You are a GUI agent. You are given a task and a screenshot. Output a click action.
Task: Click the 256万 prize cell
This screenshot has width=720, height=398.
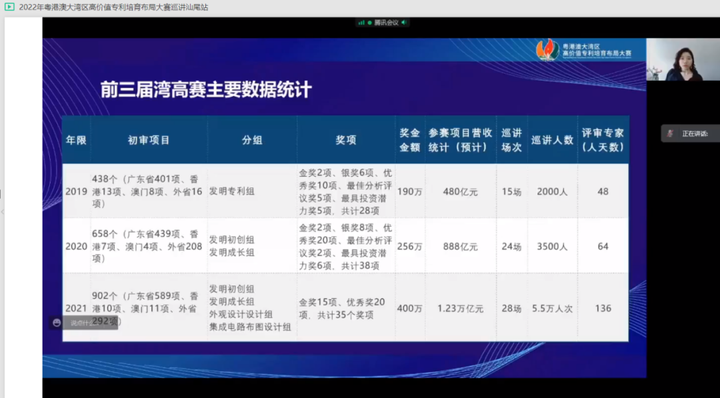410,247
